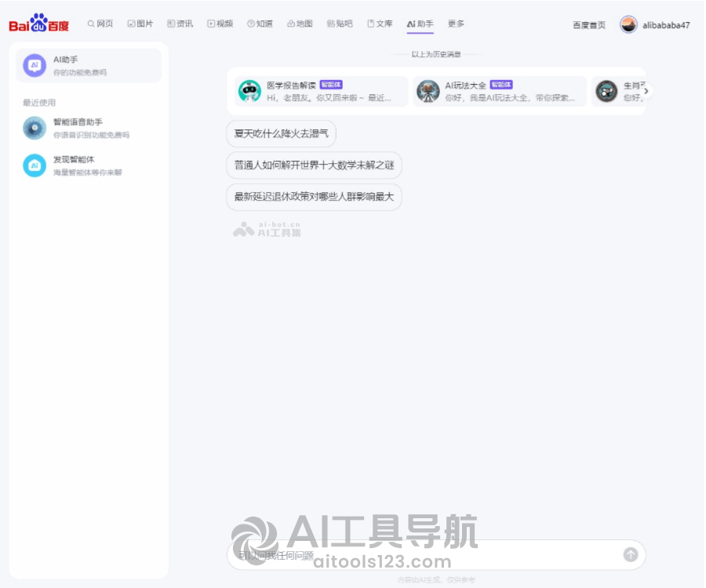The height and width of the screenshot is (588, 706).
Task: Switch to the 网页 search tab
Action: pyautogui.click(x=100, y=24)
